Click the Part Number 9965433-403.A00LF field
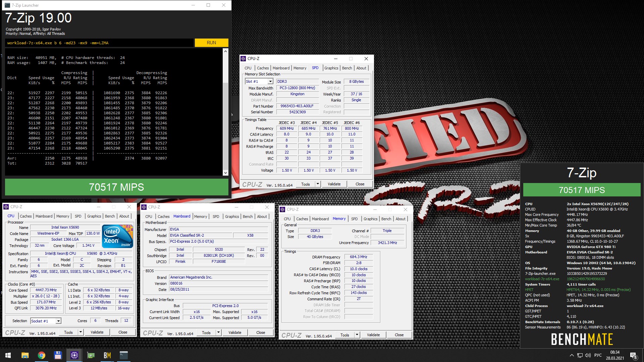 click(297, 106)
